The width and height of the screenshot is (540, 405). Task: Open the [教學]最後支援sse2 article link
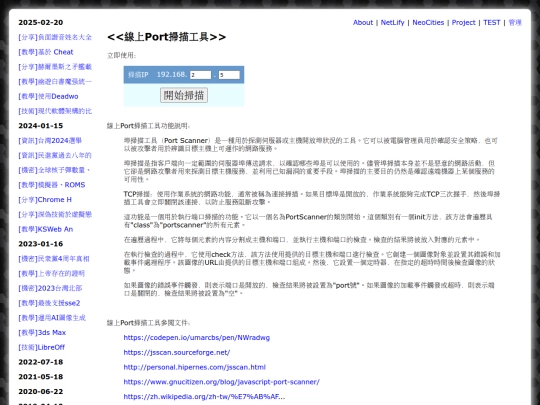[x=49, y=303]
